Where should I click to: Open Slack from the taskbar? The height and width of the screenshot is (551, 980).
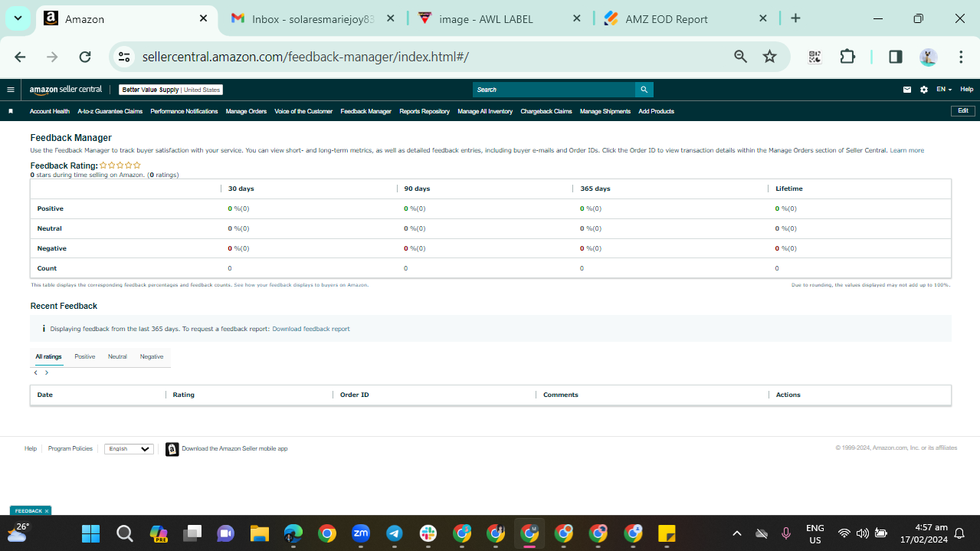[428, 533]
